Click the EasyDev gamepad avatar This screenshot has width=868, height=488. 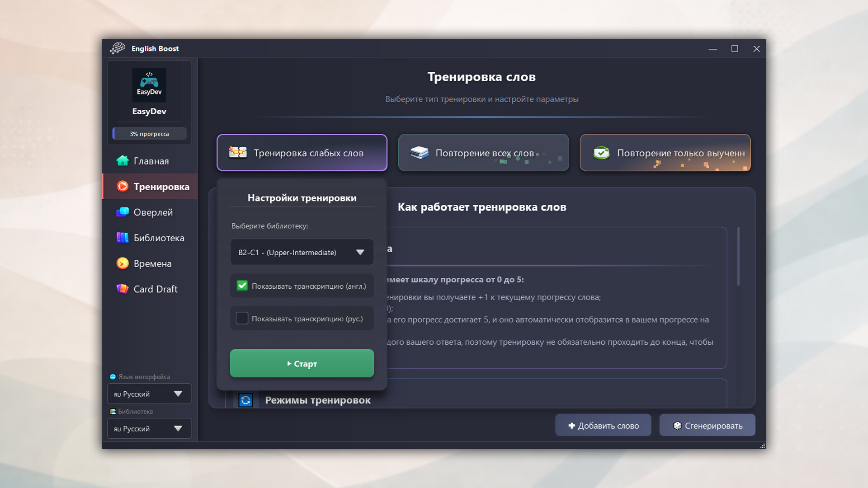(x=149, y=85)
